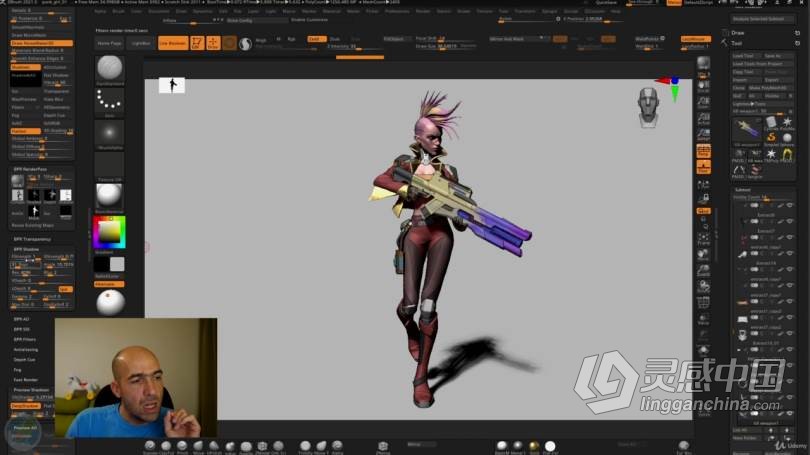Image resolution: width=810 pixels, height=455 pixels.
Task: Open the BasicMaterial sphere picker
Action: [110, 198]
